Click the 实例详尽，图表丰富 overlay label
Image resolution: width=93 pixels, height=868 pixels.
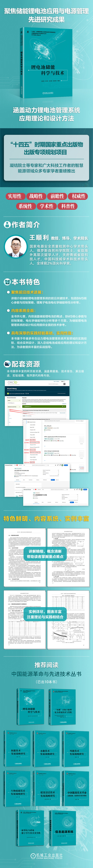tap(45, 614)
